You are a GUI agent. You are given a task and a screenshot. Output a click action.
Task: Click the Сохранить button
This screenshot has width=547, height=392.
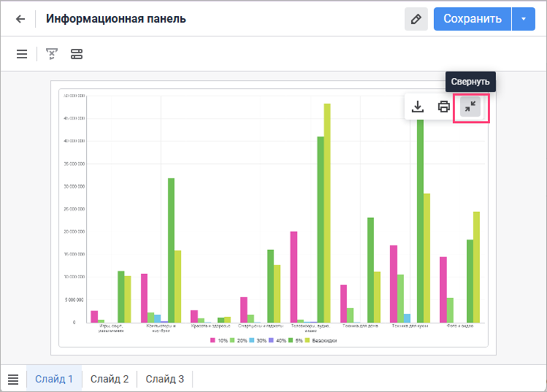(x=473, y=19)
